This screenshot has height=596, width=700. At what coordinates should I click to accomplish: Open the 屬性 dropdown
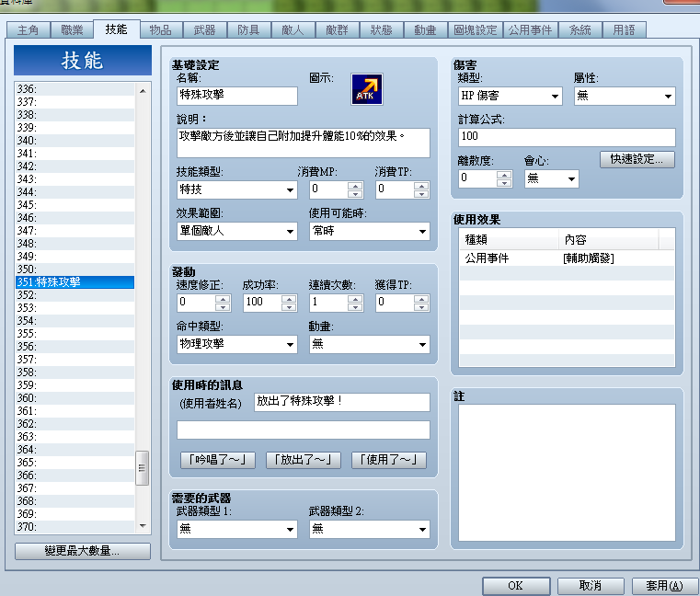pyautogui.click(x=625, y=96)
